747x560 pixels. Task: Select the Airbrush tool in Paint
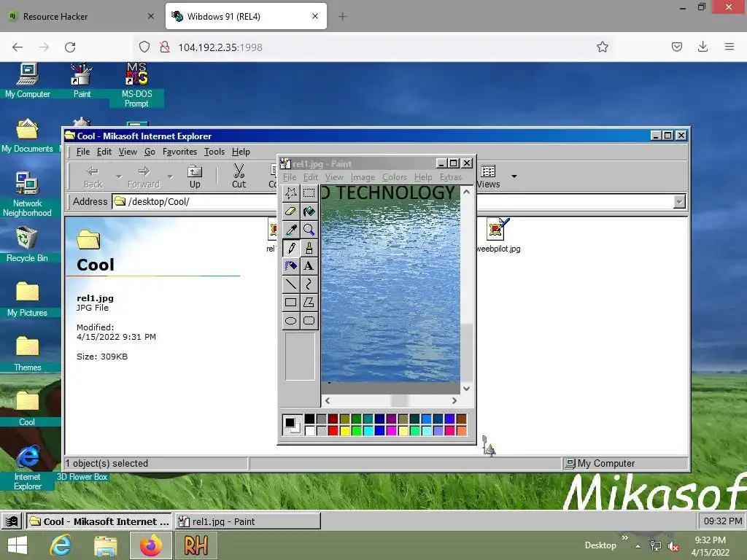coord(290,265)
